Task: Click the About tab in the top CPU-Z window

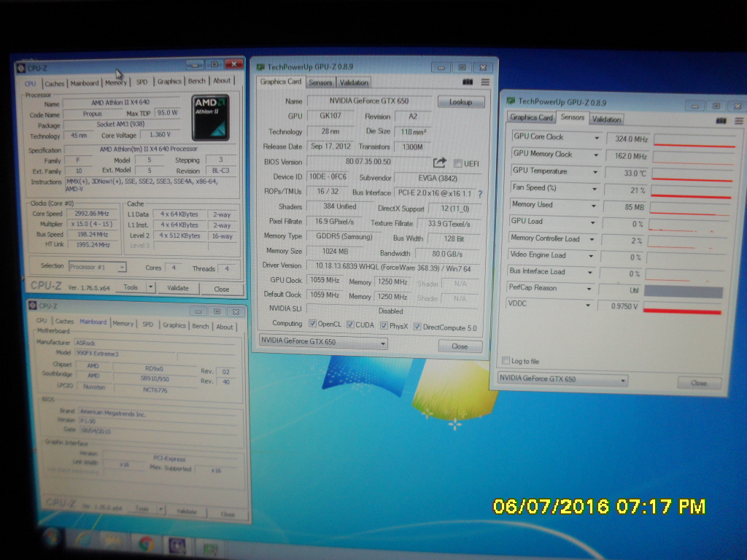Action: (x=222, y=80)
